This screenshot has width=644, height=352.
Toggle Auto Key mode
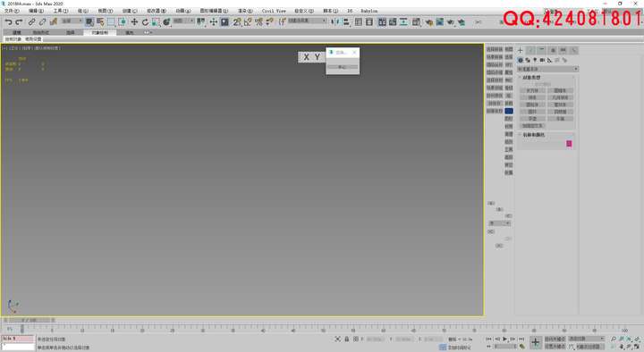point(555,339)
